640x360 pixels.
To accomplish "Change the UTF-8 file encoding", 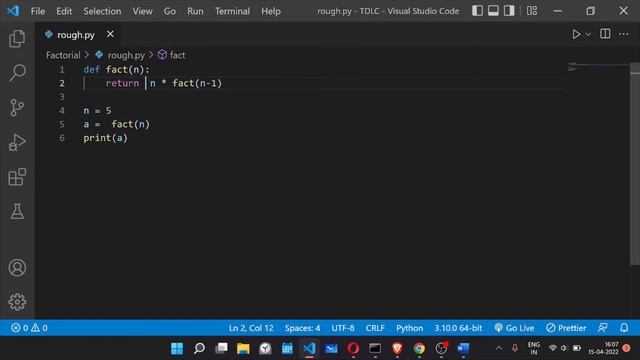I will tap(343, 328).
